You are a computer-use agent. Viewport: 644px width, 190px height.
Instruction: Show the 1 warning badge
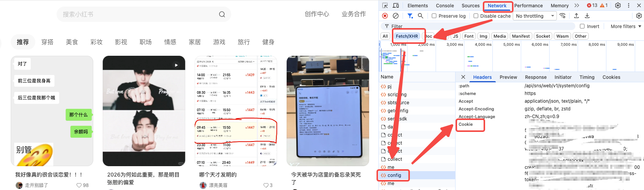(x=604, y=5)
